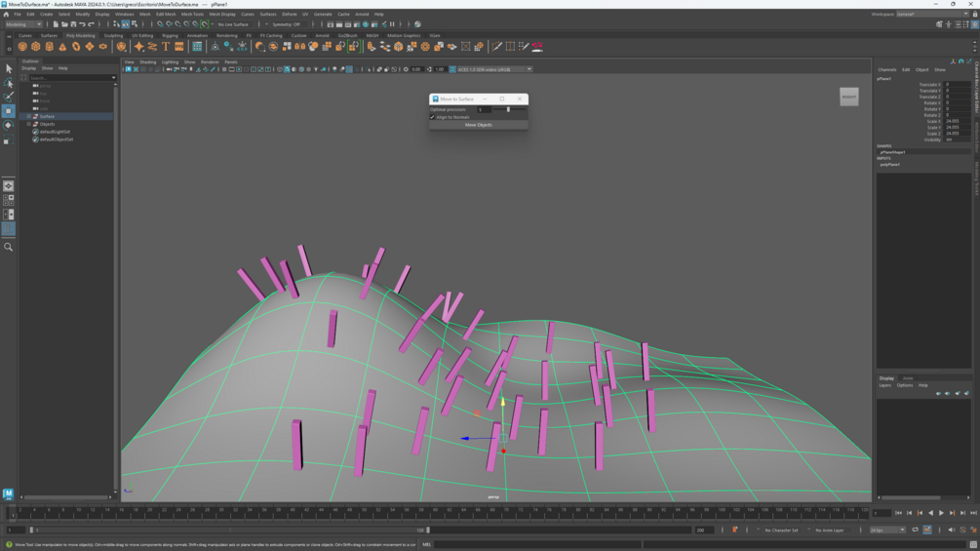Open No Character Set dropdown

click(x=781, y=530)
